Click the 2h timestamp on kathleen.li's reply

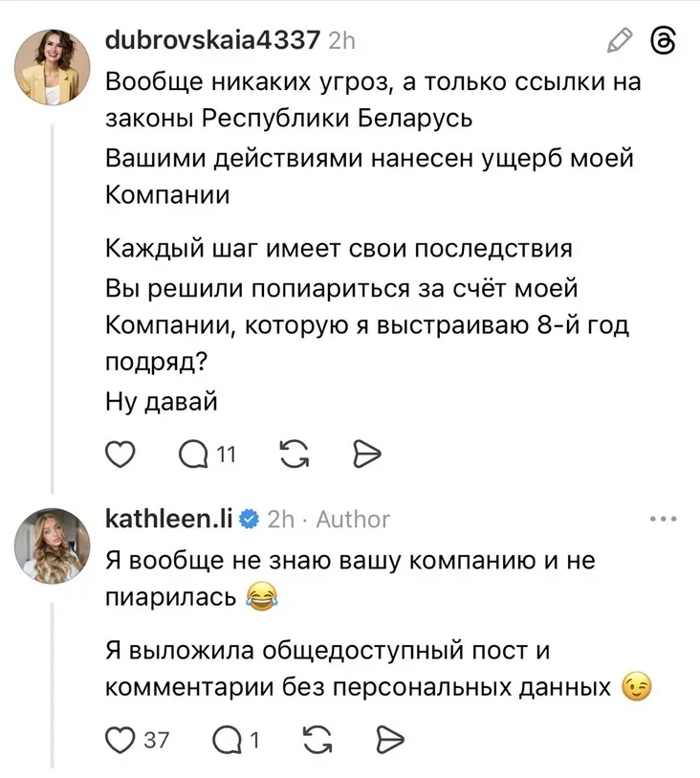tap(280, 520)
